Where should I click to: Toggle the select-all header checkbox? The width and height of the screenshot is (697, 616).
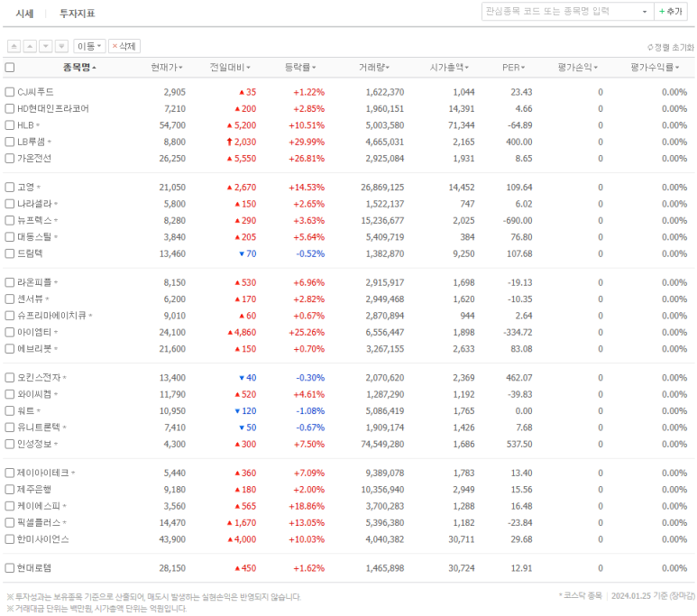(10, 68)
